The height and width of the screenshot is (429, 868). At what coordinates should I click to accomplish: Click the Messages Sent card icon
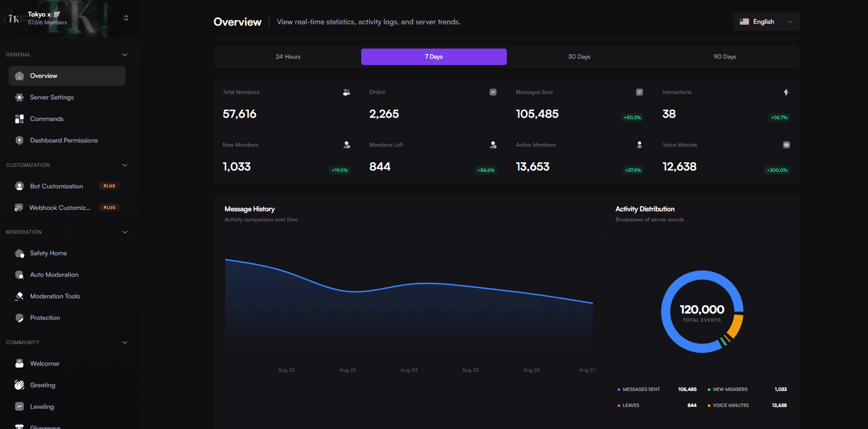640,92
